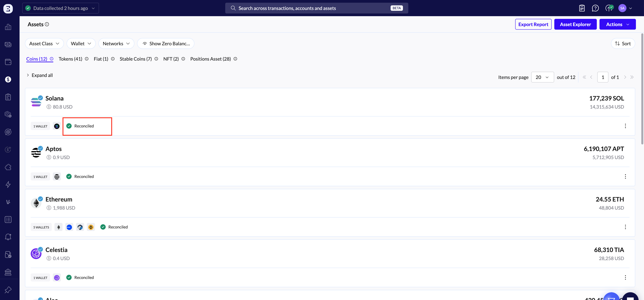Click the Solana network icon beside 1 WALLET
The height and width of the screenshot is (300, 644).
click(x=57, y=126)
